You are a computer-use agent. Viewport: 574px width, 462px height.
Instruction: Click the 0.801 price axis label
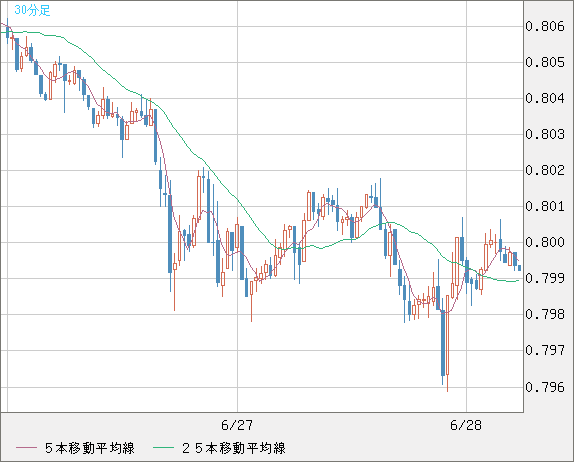pos(545,206)
